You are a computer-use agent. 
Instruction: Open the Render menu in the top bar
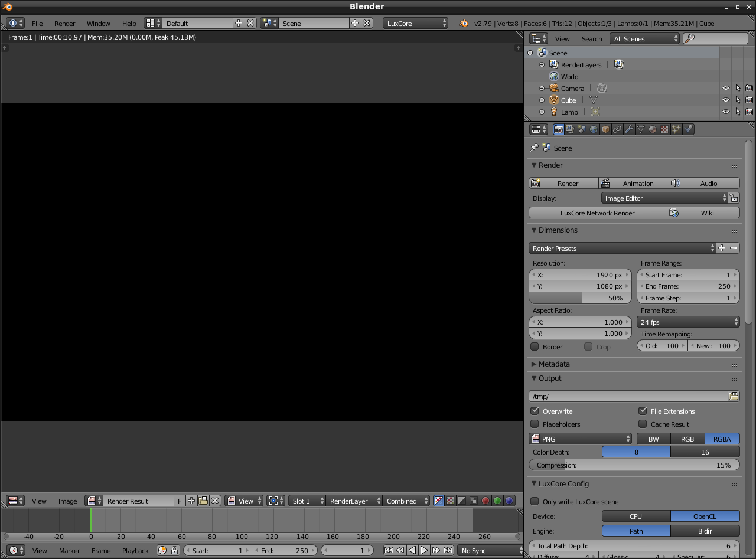point(64,24)
